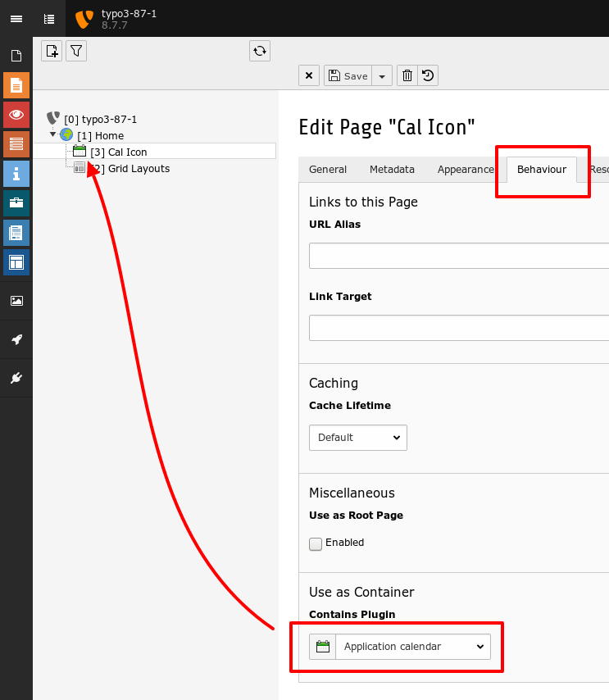The width and height of the screenshot is (609, 700).
Task: Switch to the General tab
Action: tap(328, 169)
